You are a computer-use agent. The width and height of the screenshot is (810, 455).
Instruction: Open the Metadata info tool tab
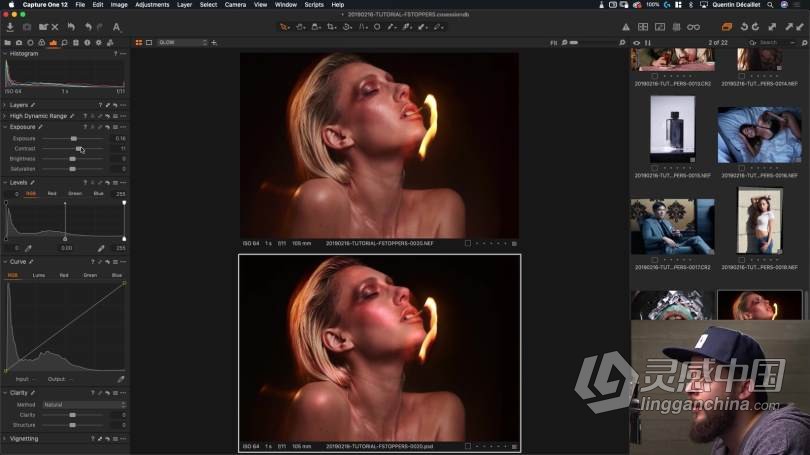point(87,43)
